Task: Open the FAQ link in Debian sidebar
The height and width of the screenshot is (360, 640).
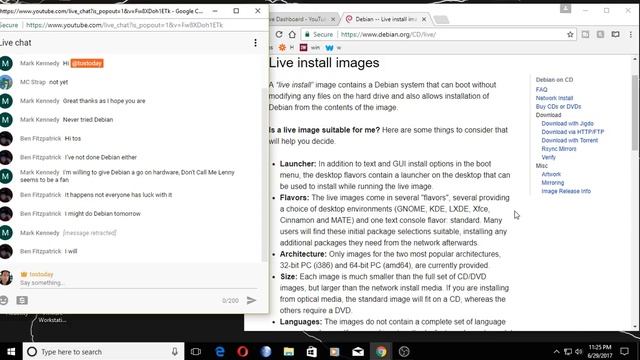Action: [541, 89]
